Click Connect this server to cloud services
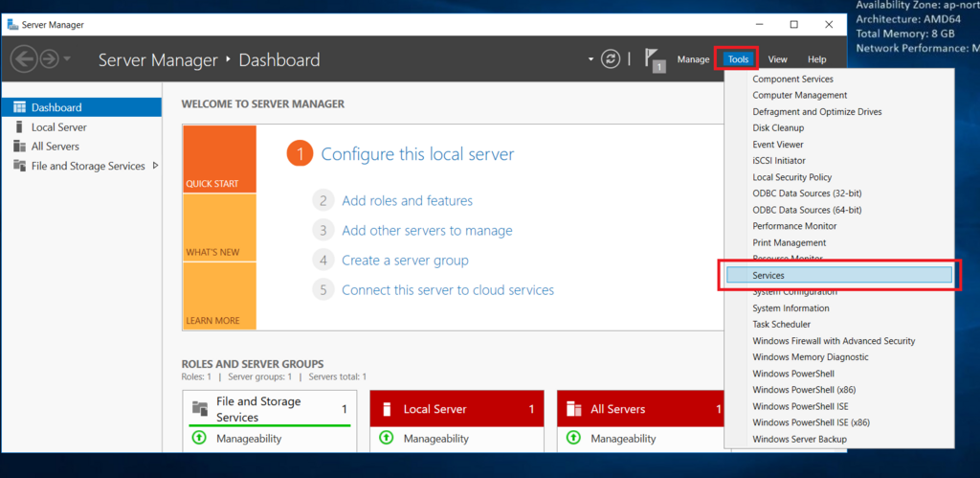 448,290
